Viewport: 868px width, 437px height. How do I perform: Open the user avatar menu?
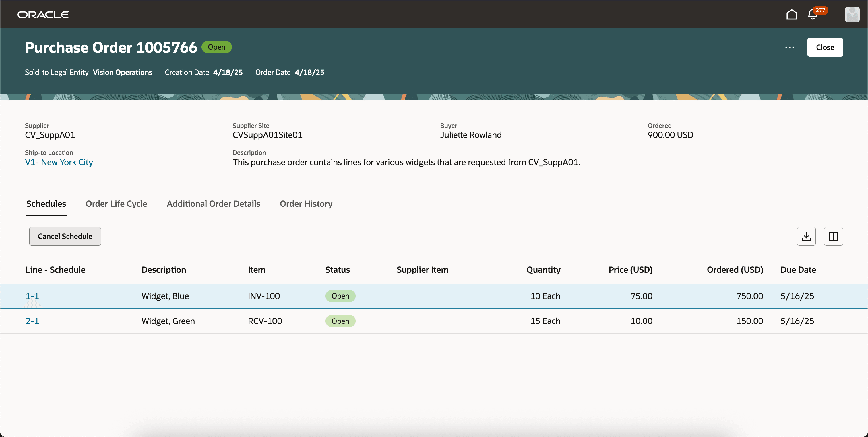pos(852,14)
